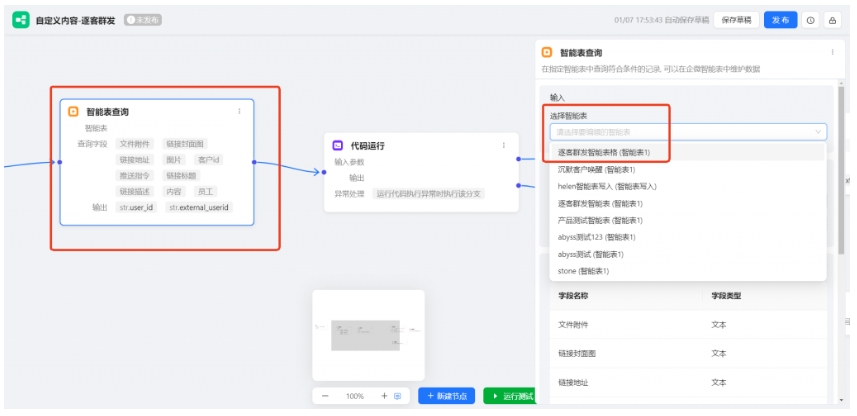Click the 字段名称 column header
Image resolution: width=857 pixels, height=416 pixels.
click(573, 296)
